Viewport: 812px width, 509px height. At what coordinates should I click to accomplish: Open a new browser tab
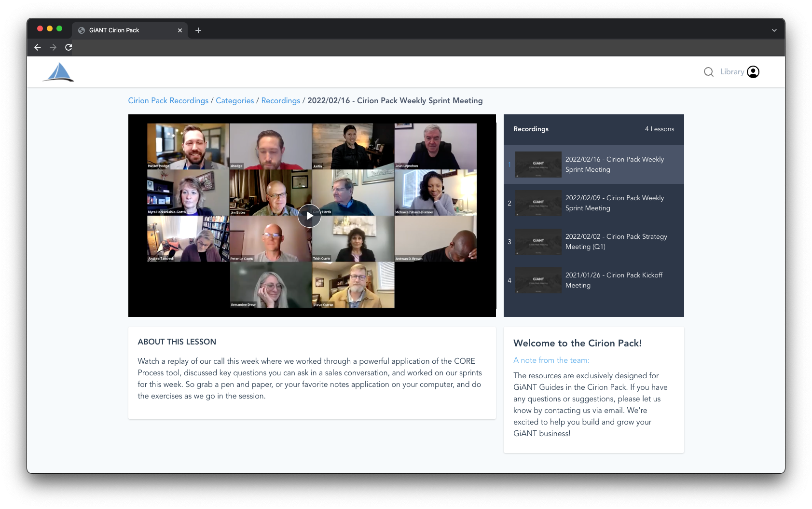coord(198,30)
